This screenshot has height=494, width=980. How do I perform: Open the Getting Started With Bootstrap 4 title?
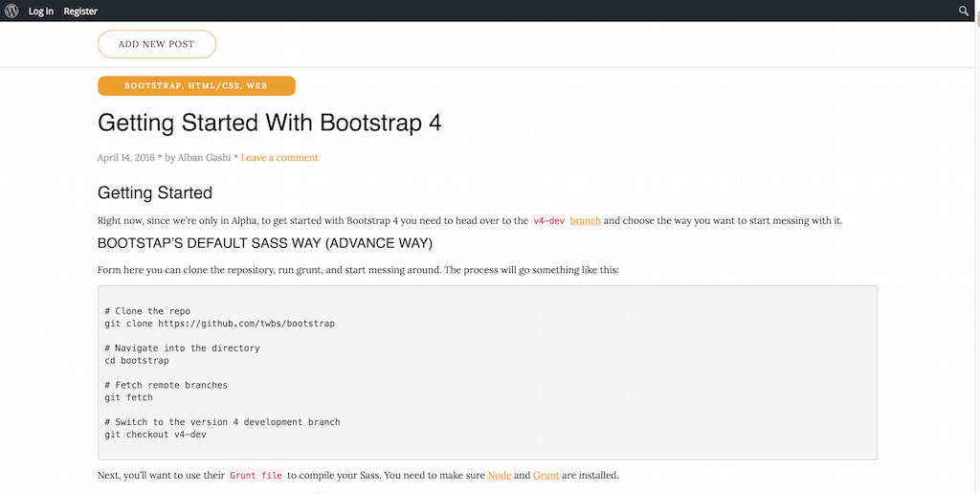(x=269, y=123)
